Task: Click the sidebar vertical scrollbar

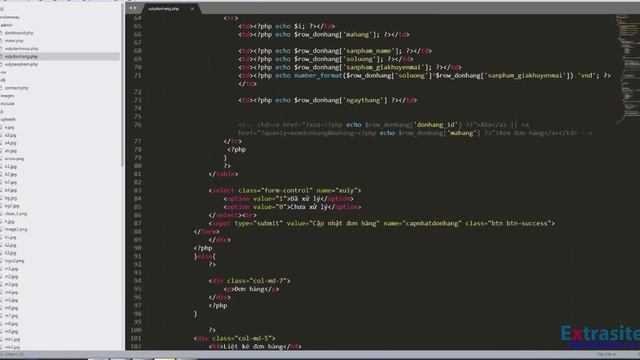Action: coord(122,86)
